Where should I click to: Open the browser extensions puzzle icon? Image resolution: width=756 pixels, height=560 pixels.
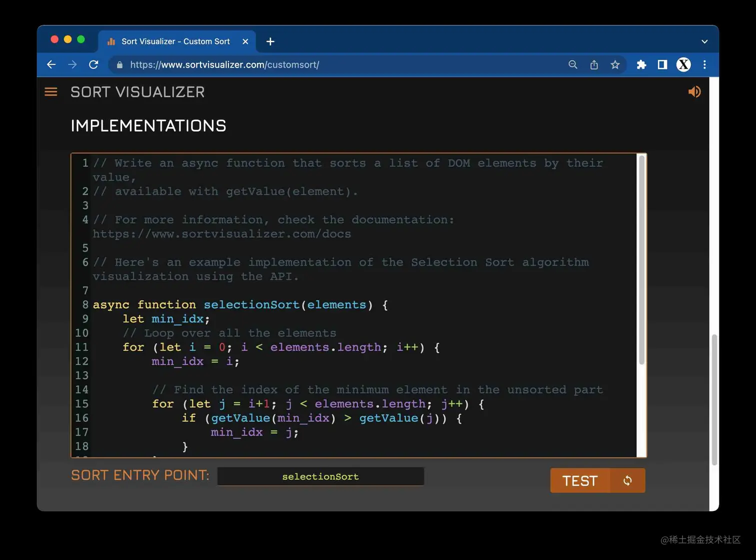(641, 65)
